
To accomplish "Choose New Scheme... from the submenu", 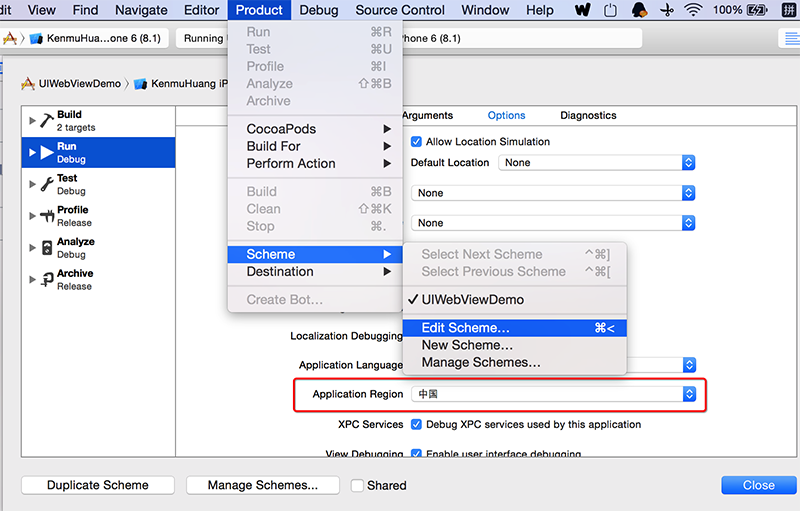I will click(x=514, y=345).
